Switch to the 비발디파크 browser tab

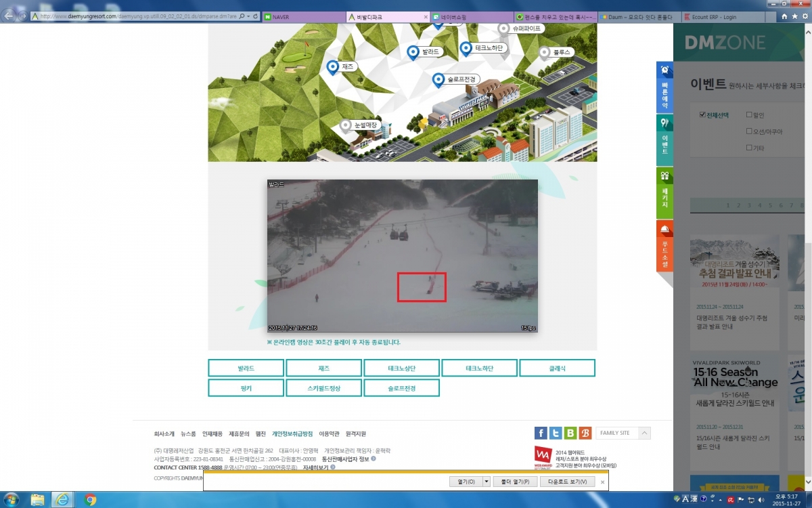(x=387, y=16)
